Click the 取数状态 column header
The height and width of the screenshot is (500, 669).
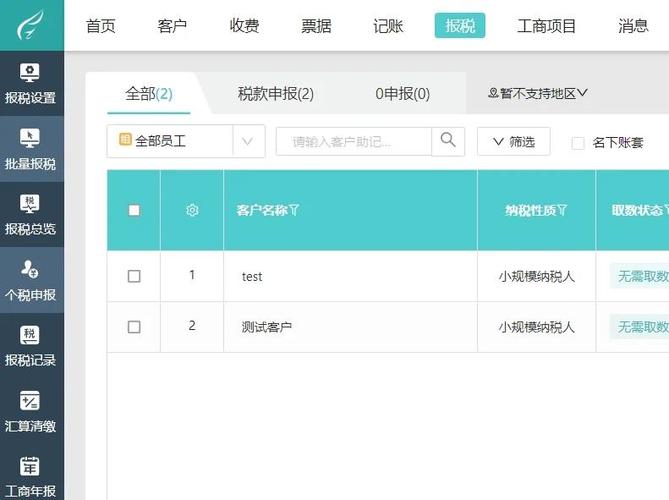637,210
